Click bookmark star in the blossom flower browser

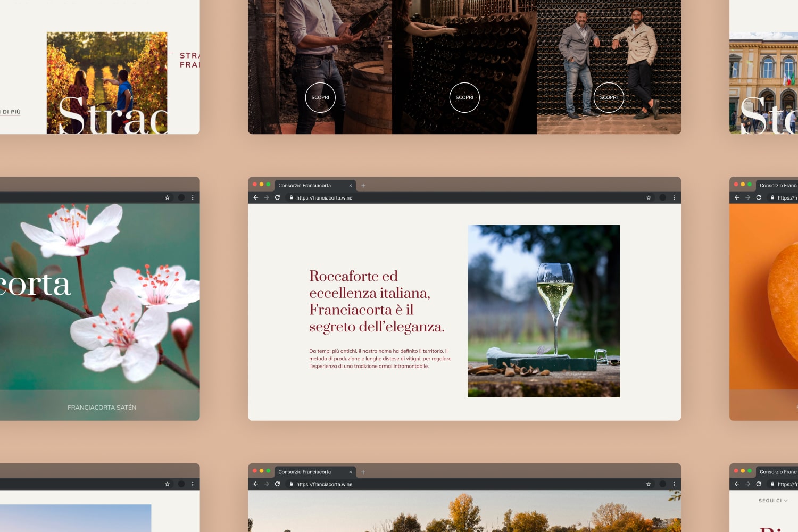167,197
